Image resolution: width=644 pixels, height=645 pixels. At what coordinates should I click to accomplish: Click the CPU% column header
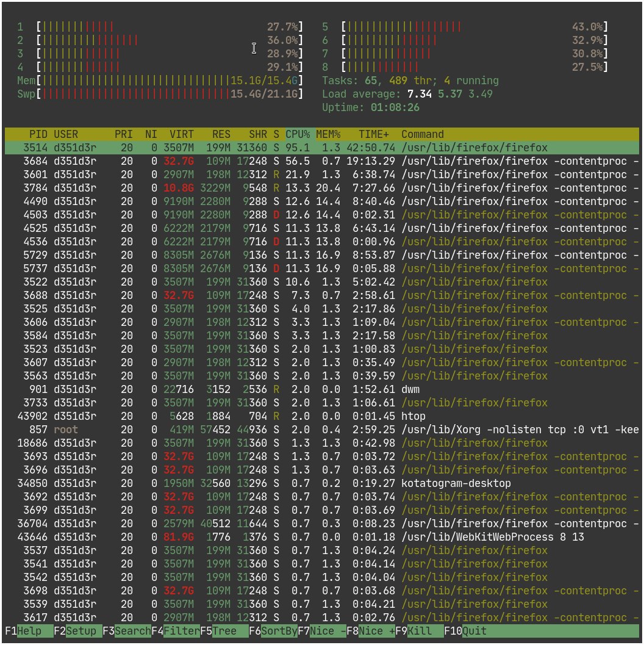click(x=298, y=134)
